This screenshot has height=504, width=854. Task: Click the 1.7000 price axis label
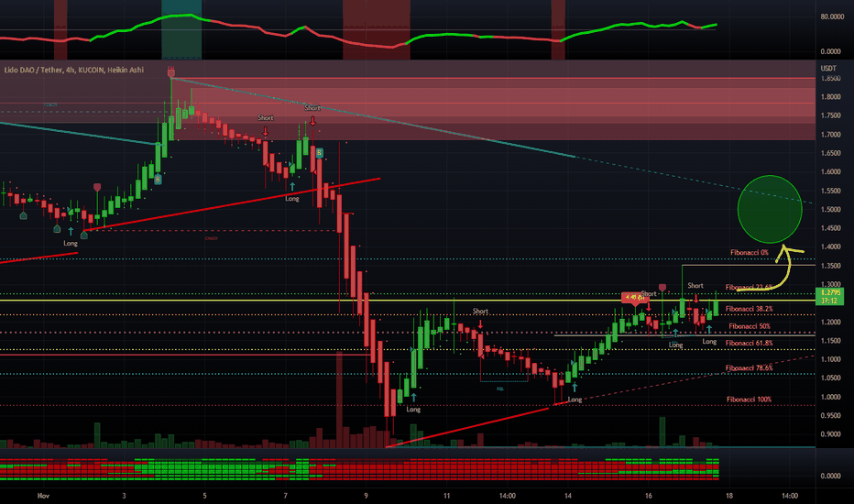(830, 135)
